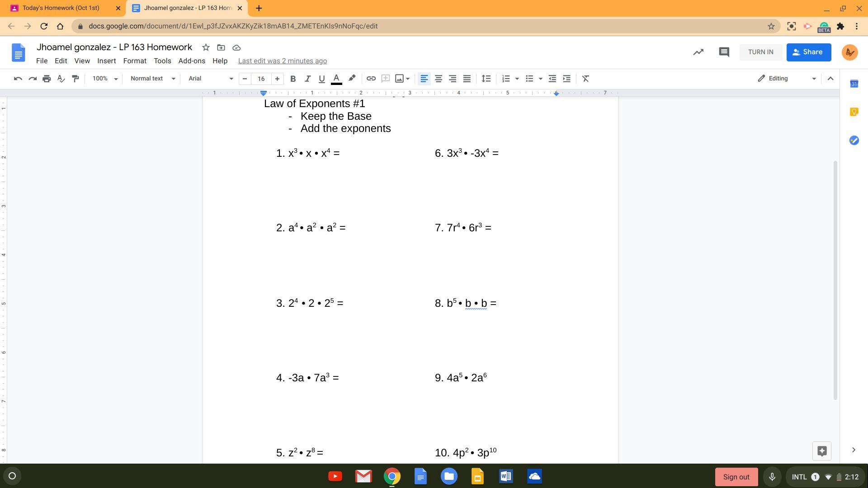Open the Editing mode dropdown
This screenshot has height=488, width=868.
click(x=787, y=79)
